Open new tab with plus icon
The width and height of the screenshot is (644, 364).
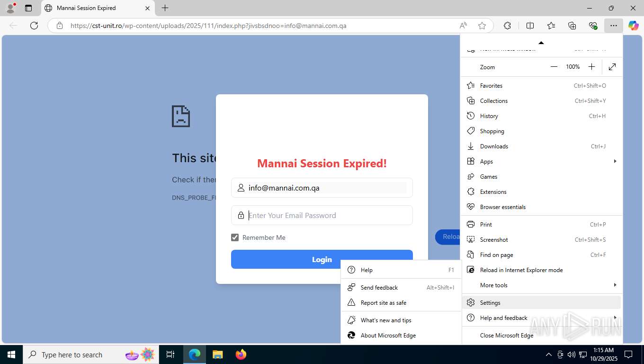tap(165, 8)
